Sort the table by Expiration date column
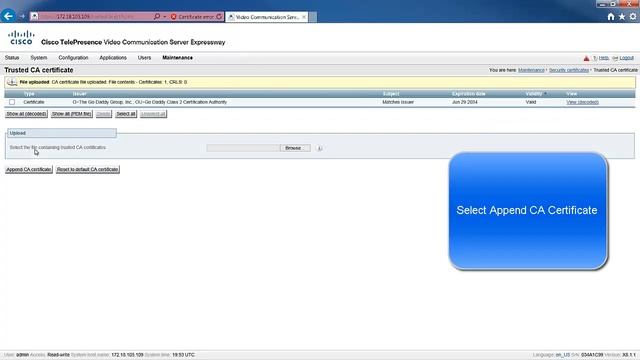The image size is (640, 360). pyautogui.click(x=469, y=94)
